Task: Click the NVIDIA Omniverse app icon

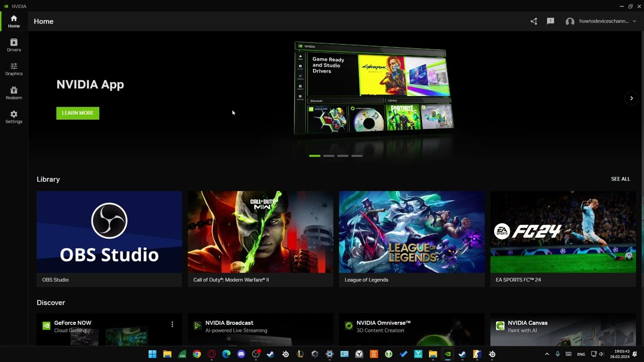Action: (349, 326)
